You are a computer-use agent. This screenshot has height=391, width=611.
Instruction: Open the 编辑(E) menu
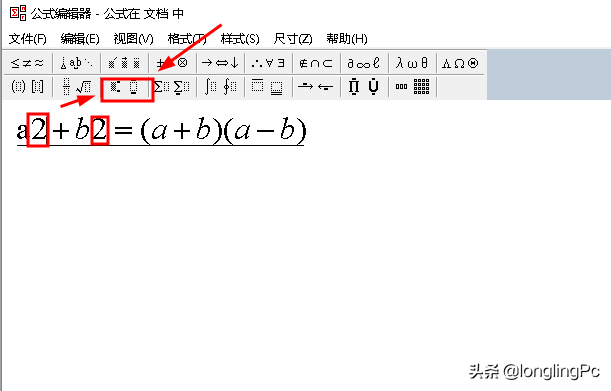[x=80, y=39]
